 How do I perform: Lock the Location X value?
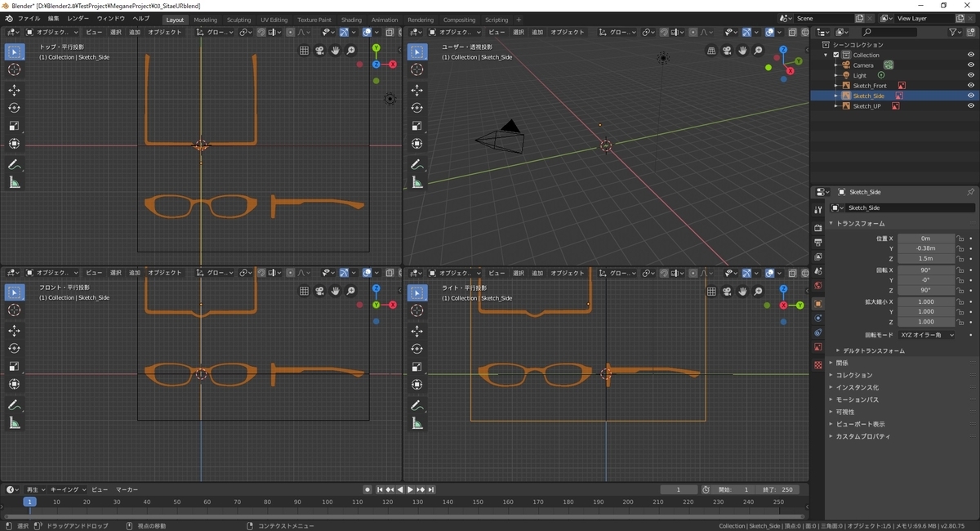coord(960,239)
